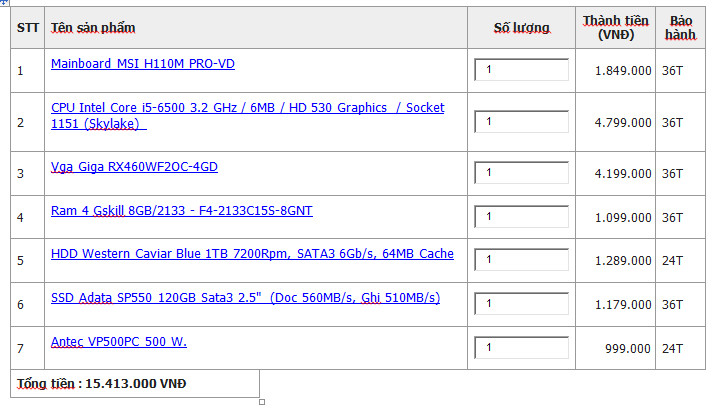The width and height of the screenshot is (714, 410).
Task: Click the Tổng tiền 15.413.000 VNĐ cell
Action: 135,384
